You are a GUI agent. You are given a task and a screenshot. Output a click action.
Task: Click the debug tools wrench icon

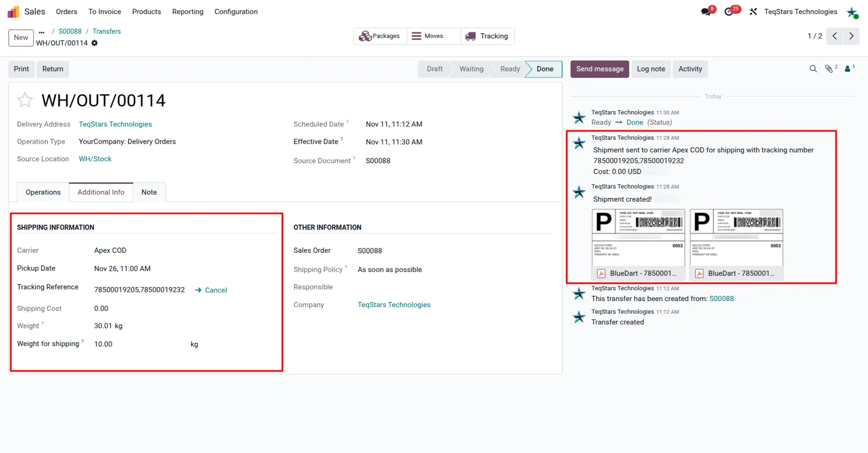pos(753,11)
